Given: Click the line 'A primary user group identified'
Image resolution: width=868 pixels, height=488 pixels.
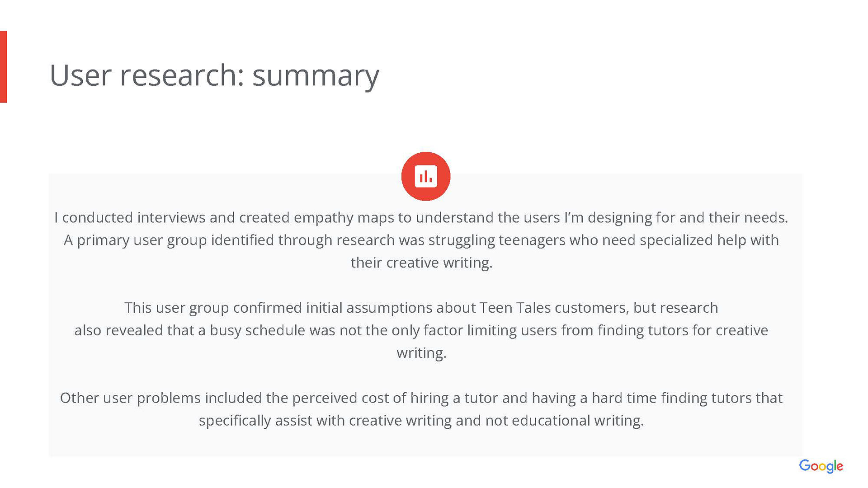Looking at the screenshot, I should (421, 240).
